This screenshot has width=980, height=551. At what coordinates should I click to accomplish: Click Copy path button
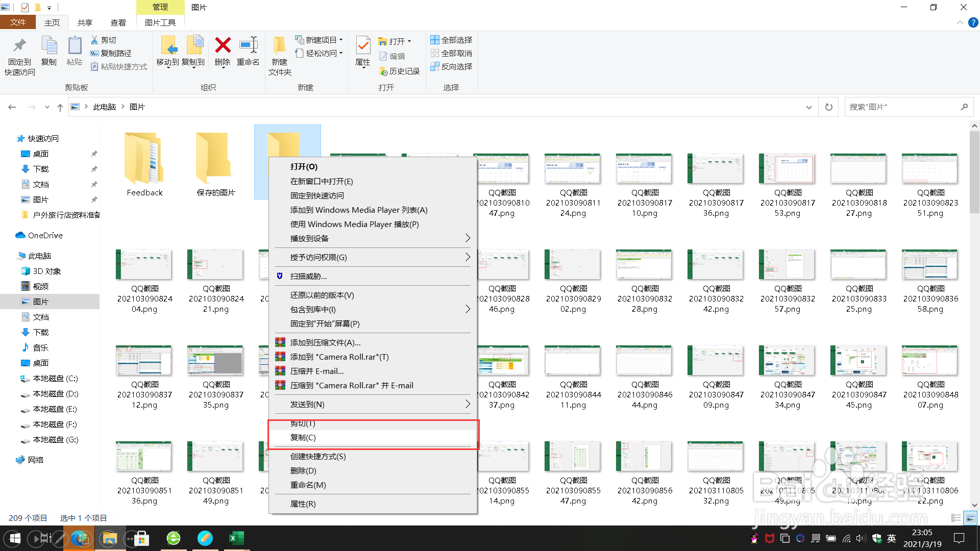(x=111, y=54)
